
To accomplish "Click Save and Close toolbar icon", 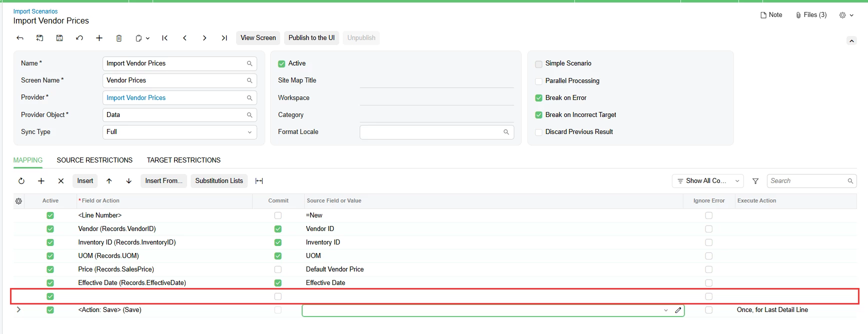I will tap(40, 38).
